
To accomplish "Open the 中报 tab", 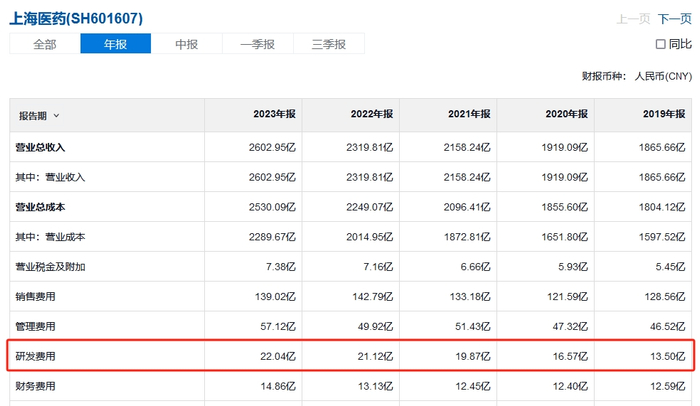I will (x=186, y=44).
